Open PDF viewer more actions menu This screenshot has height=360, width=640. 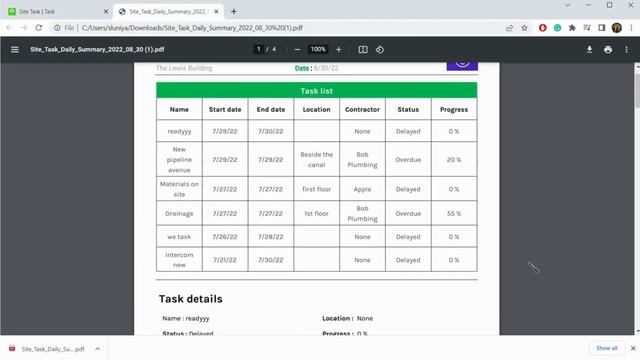click(x=627, y=49)
